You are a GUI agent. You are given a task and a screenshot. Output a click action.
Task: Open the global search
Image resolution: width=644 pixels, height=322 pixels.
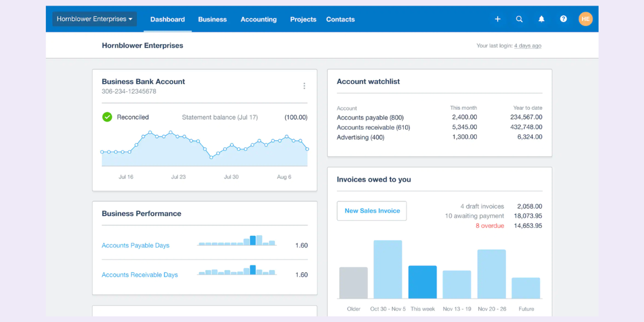[519, 19]
